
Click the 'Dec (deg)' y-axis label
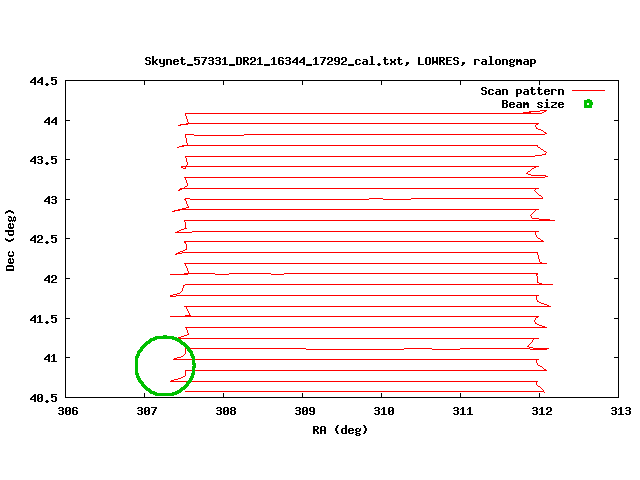coord(10,240)
